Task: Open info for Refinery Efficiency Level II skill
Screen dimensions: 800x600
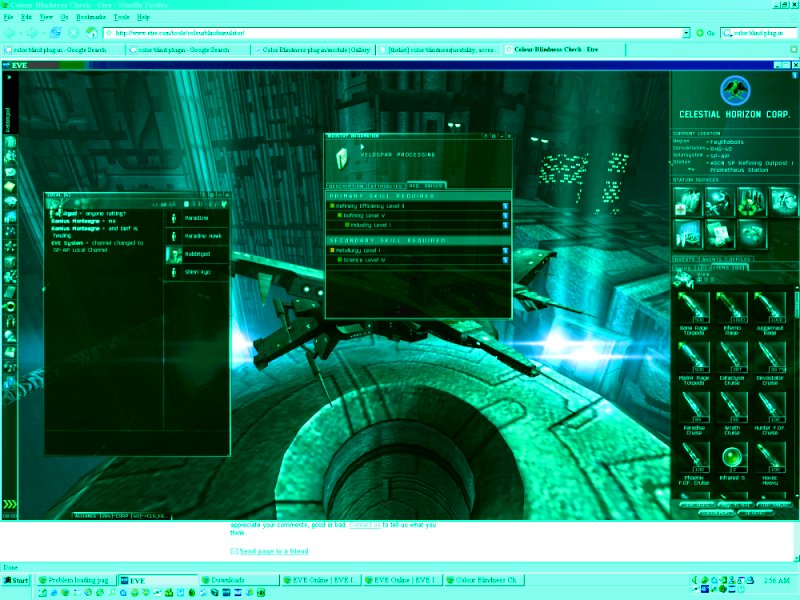Action: point(505,206)
